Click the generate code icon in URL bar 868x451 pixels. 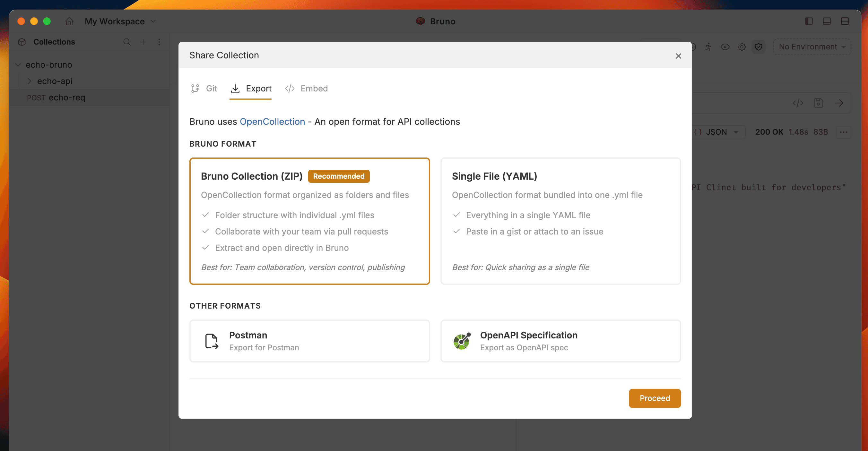[798, 103]
